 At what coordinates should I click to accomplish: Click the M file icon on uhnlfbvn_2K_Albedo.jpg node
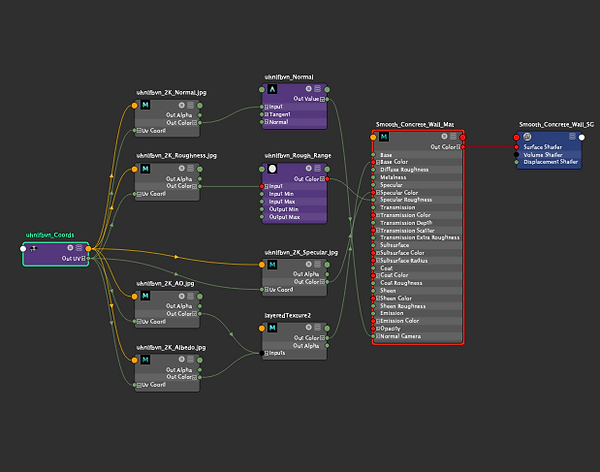coord(145,359)
